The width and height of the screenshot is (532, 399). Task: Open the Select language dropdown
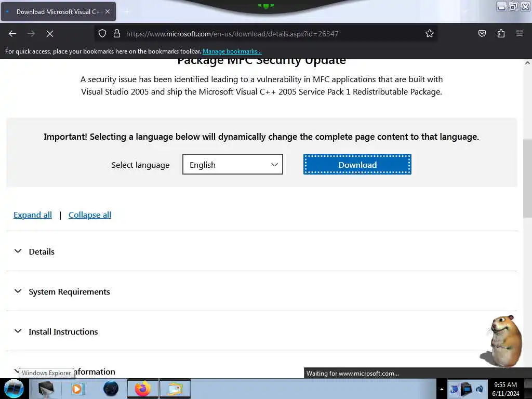click(x=232, y=165)
